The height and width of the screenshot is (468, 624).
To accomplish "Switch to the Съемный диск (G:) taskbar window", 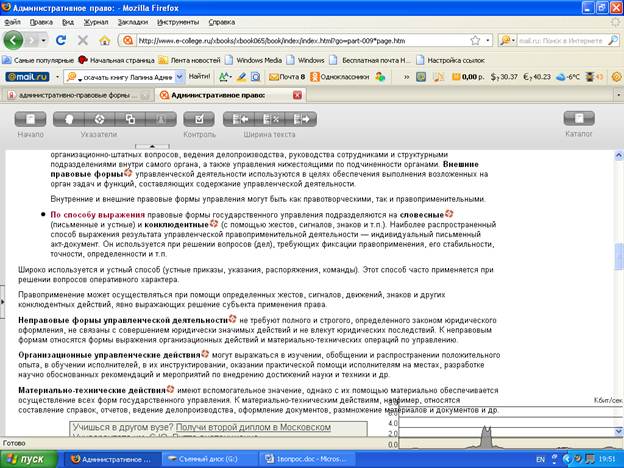I will 208,459.
